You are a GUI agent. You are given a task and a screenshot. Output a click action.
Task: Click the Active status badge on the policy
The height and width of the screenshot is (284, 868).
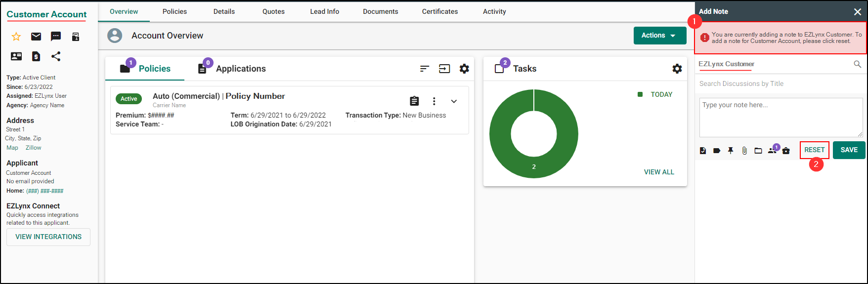(x=129, y=99)
